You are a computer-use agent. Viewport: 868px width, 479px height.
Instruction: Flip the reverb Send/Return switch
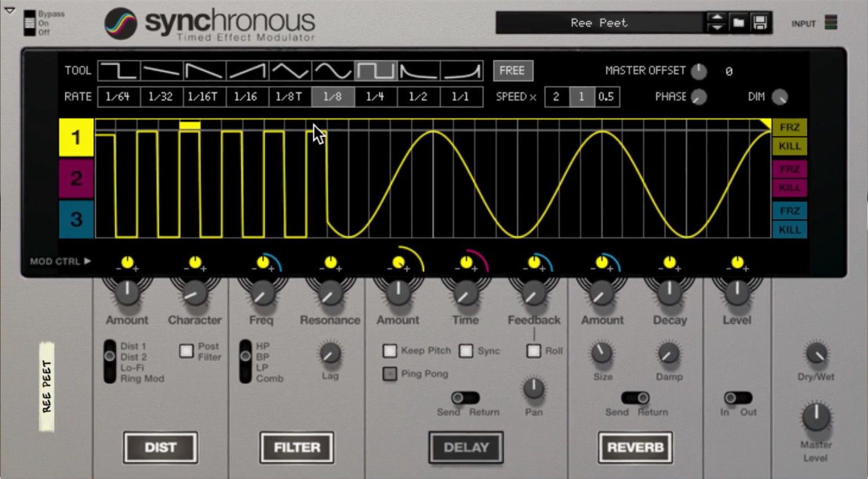coord(635,398)
